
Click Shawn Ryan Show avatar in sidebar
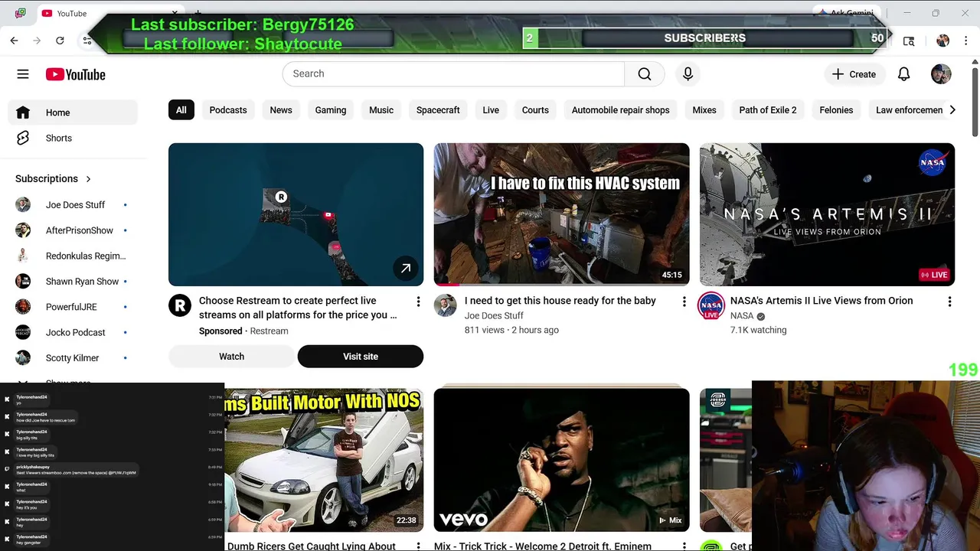(23, 281)
